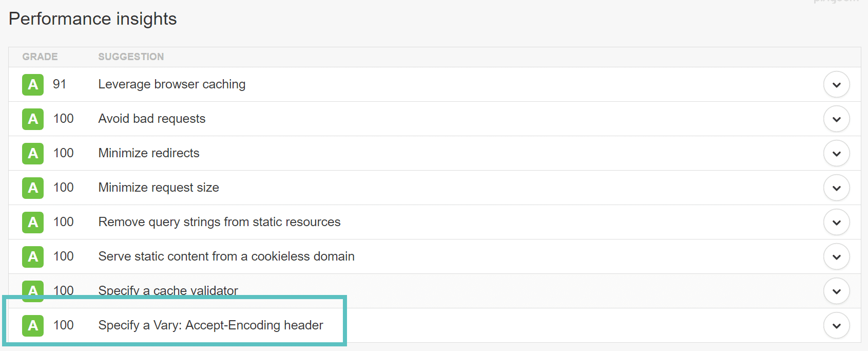Click the green A grade badge for Leverage browser caching

pyautogui.click(x=32, y=84)
